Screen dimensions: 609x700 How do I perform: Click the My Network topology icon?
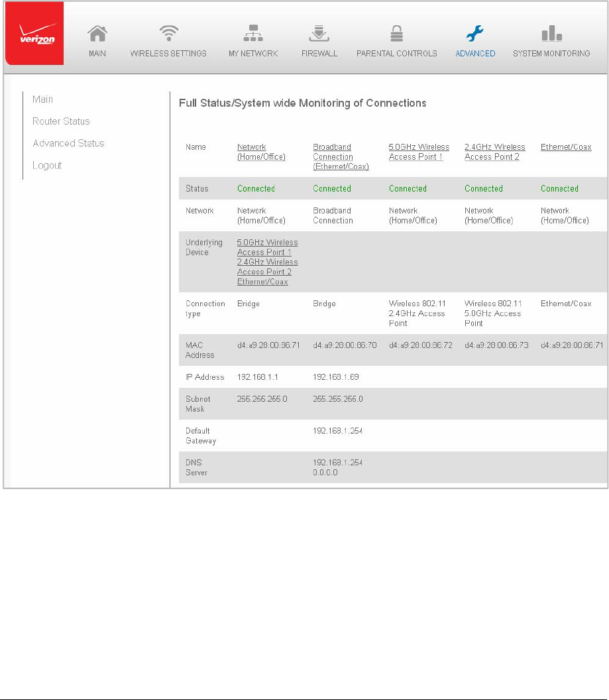(253, 33)
